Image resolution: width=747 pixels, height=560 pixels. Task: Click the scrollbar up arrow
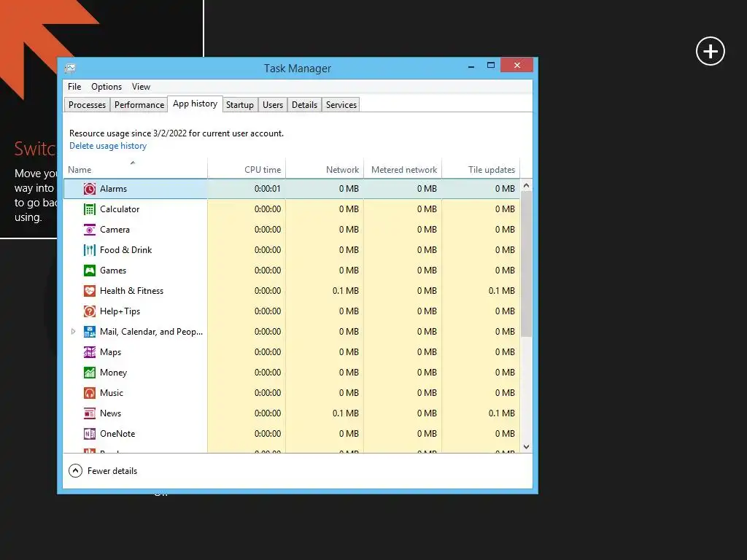(527, 185)
